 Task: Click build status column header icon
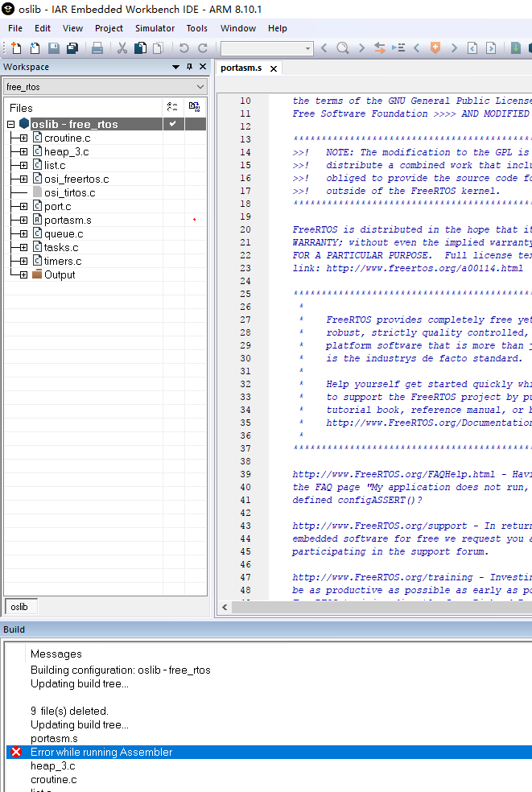[172, 106]
